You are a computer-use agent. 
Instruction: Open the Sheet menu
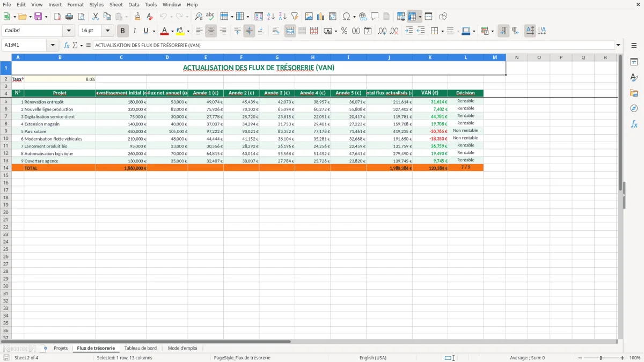[x=116, y=4]
